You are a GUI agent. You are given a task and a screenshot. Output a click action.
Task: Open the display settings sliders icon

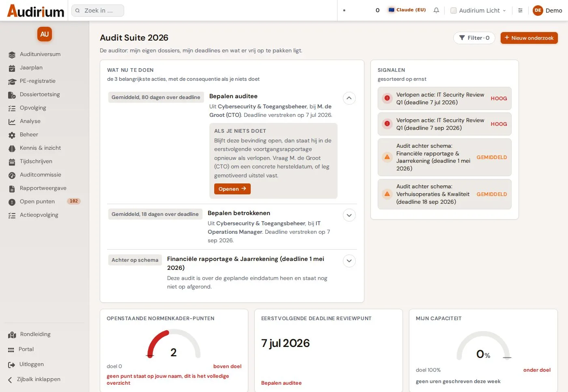520,11
